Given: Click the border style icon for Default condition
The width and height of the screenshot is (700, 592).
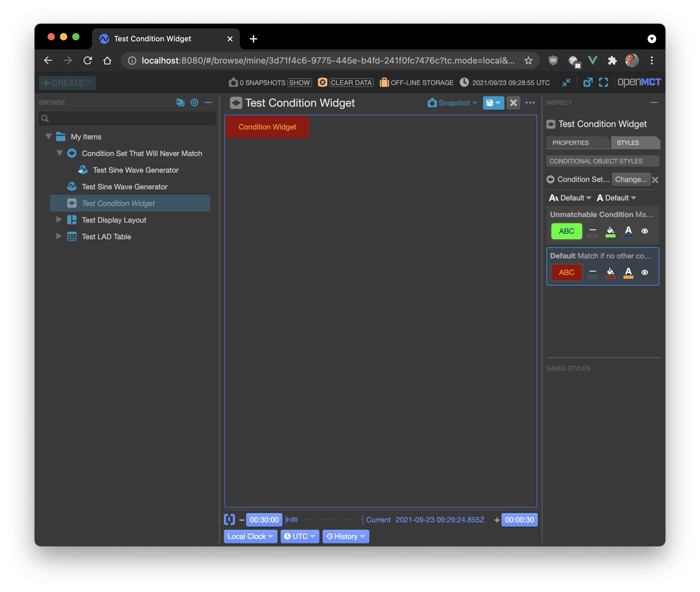Looking at the screenshot, I should click(593, 272).
